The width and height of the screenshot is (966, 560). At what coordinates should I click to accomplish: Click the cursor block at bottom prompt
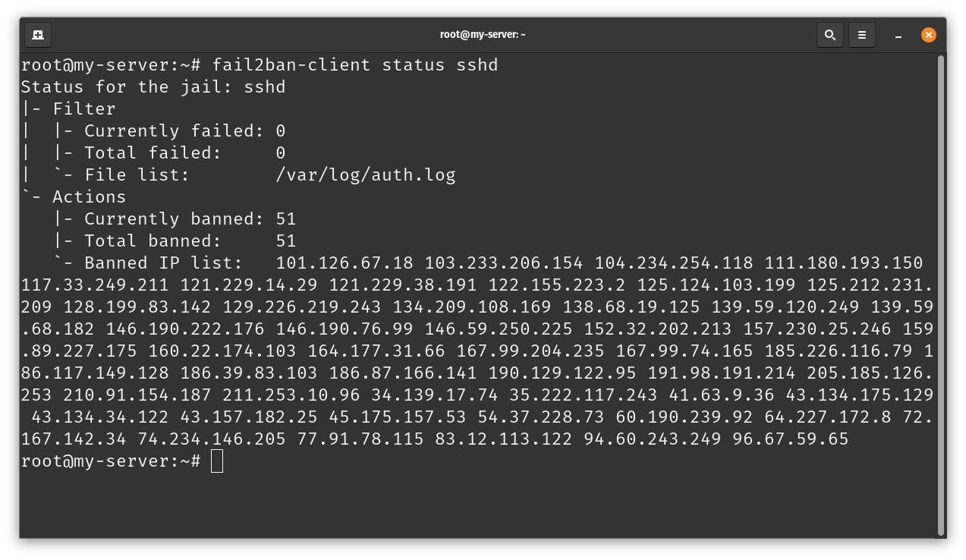click(x=217, y=461)
